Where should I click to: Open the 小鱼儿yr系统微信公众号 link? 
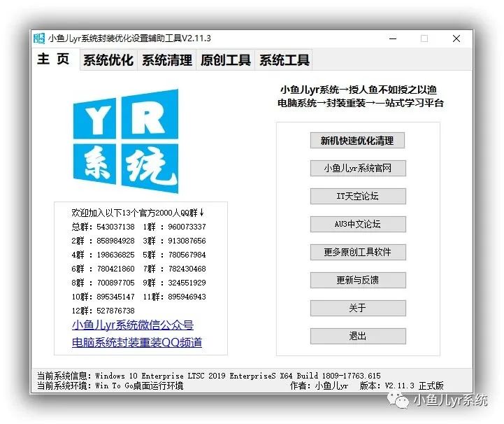tap(133, 325)
